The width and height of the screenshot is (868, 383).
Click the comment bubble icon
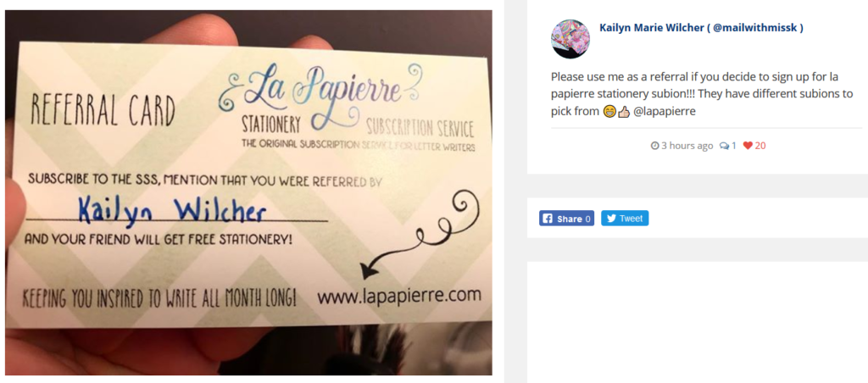[x=724, y=146]
